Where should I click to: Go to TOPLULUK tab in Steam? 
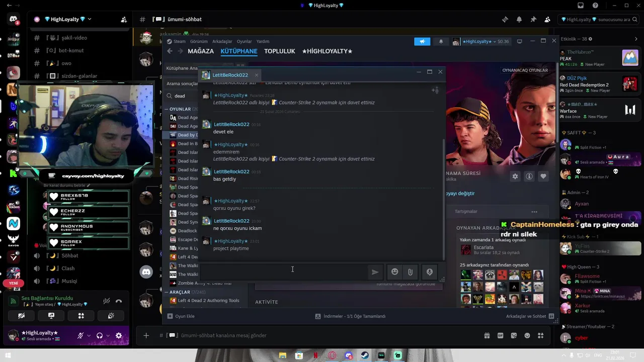coord(280,51)
